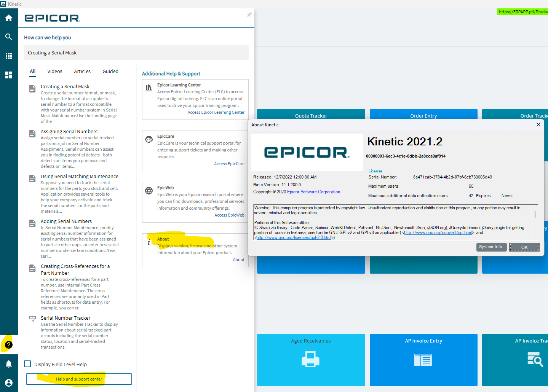Image resolution: width=548 pixels, height=392 pixels.
Task: Switch to the Guided tab
Action: [x=110, y=71]
